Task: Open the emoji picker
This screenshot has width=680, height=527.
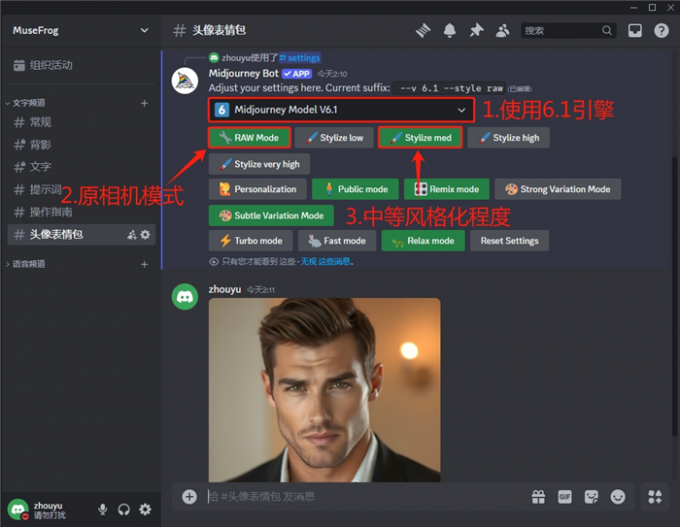Action: pos(618,497)
